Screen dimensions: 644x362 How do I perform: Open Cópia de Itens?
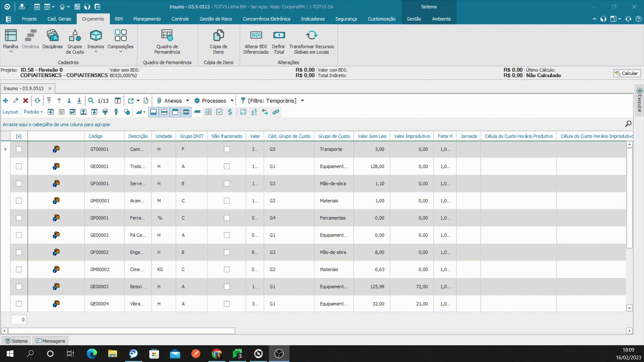click(x=218, y=42)
